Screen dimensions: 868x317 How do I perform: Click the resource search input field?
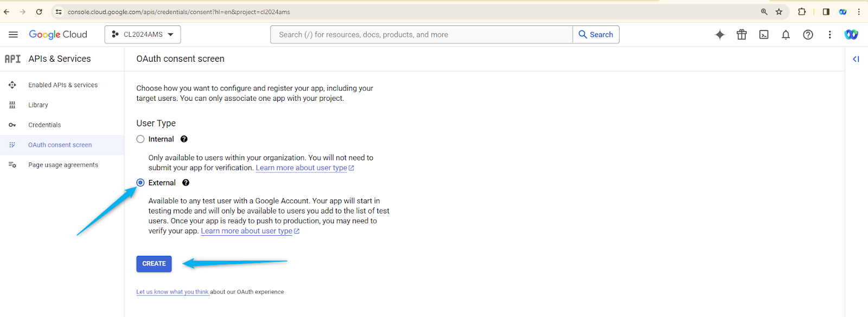pyautogui.click(x=422, y=35)
